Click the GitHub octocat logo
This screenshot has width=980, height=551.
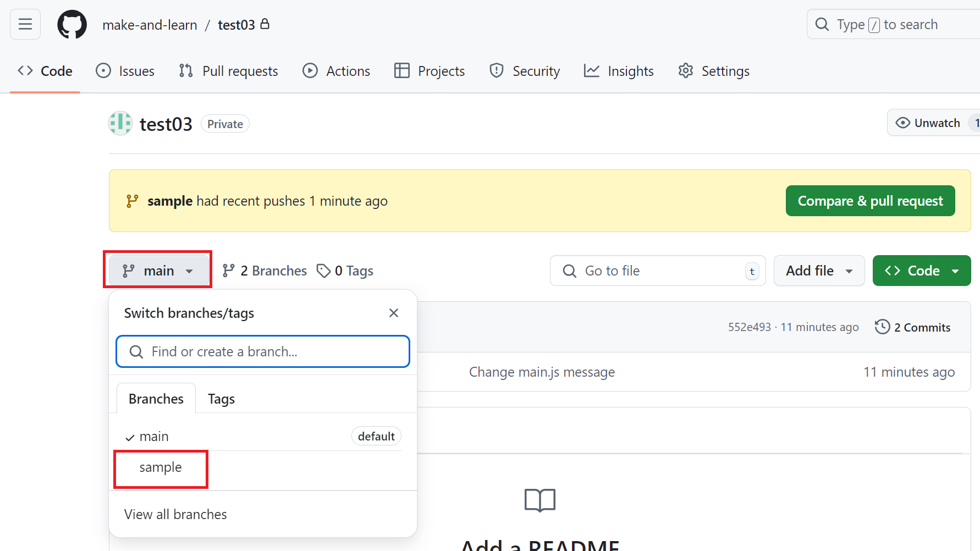(x=72, y=24)
